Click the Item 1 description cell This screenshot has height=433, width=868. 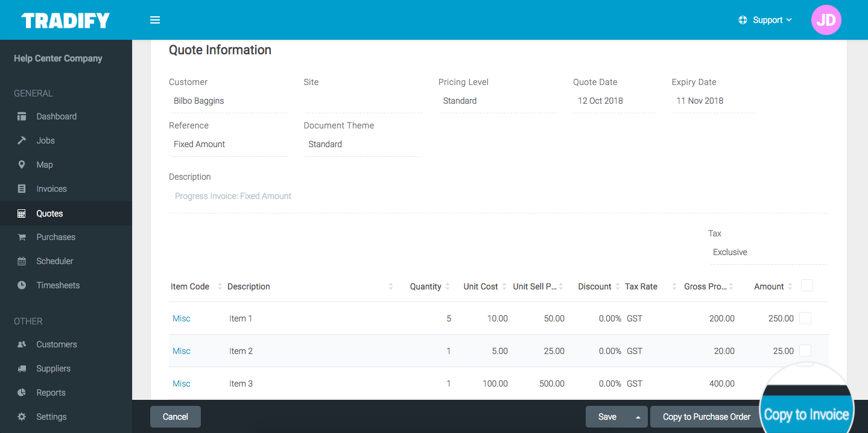pos(241,318)
